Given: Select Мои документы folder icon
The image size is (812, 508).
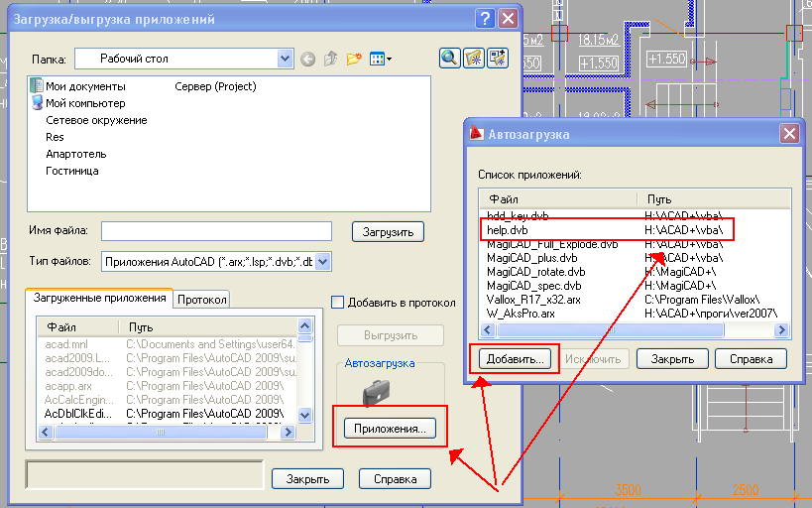Looking at the screenshot, I should (x=37, y=86).
